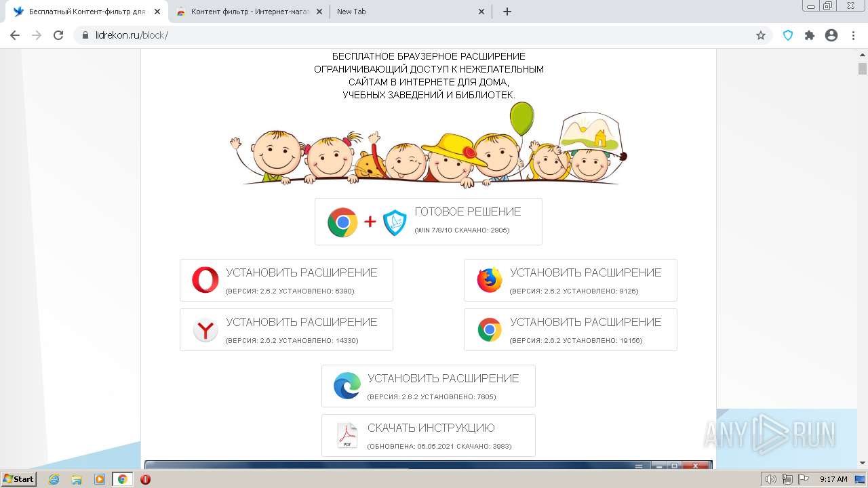The height and width of the screenshot is (488, 868).
Task: Install extension for Firefox (9126 installs)
Action: 570,280
